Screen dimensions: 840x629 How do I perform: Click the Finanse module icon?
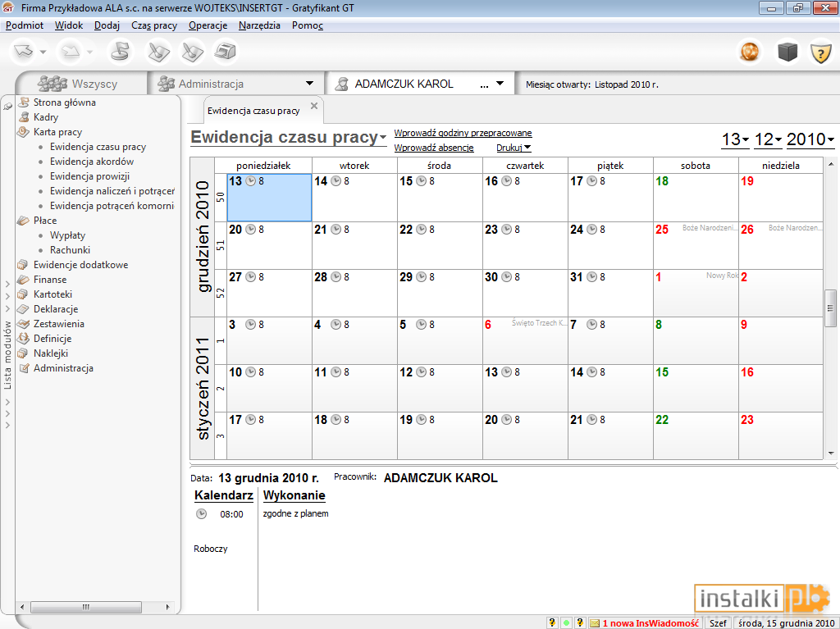coord(23,280)
